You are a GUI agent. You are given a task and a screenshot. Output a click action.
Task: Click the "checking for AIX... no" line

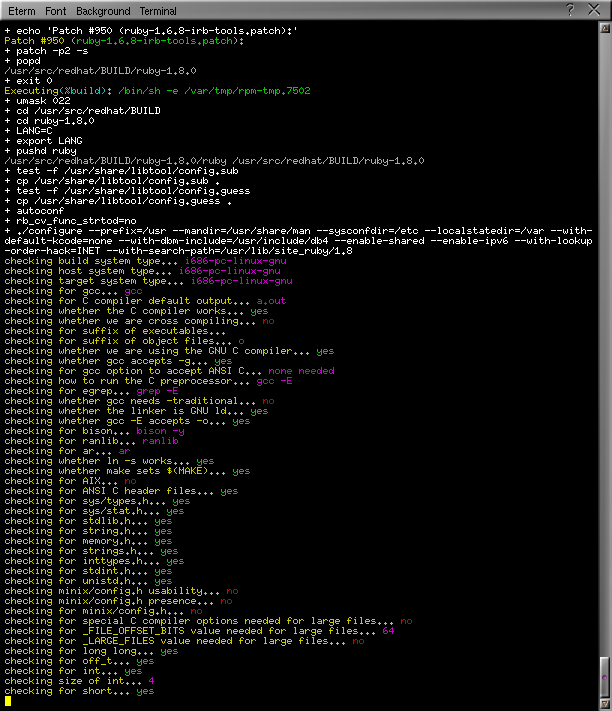point(70,481)
